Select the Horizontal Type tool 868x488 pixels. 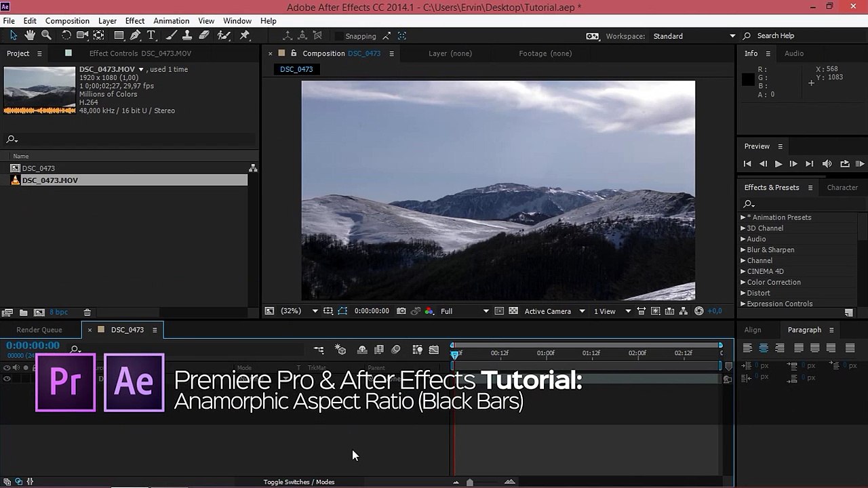151,35
